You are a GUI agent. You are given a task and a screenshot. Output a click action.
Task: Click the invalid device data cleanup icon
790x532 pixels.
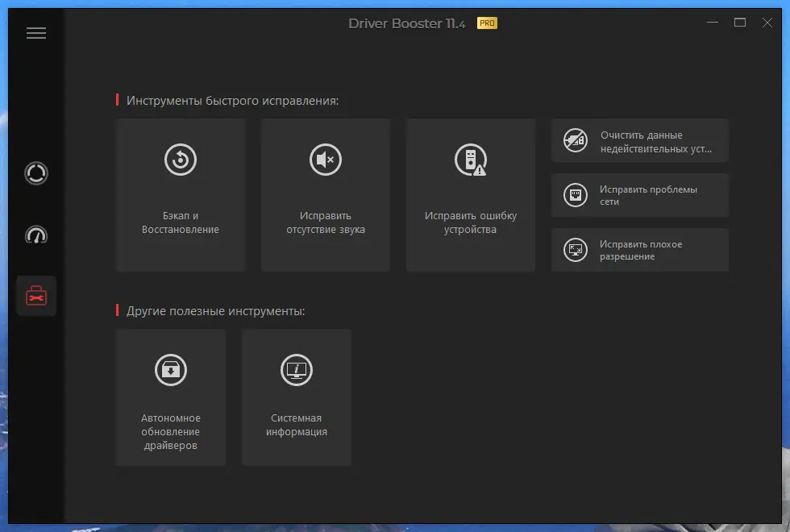576,139
